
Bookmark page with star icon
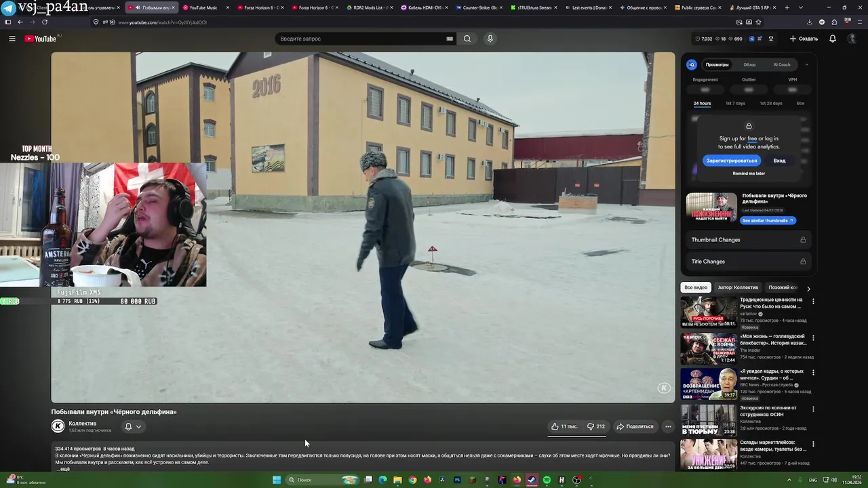pos(758,22)
